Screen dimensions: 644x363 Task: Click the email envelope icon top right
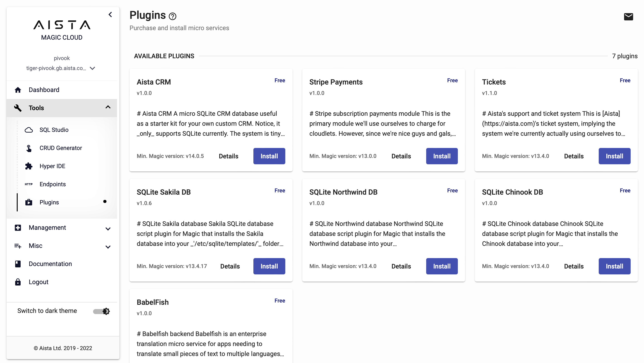(x=629, y=17)
